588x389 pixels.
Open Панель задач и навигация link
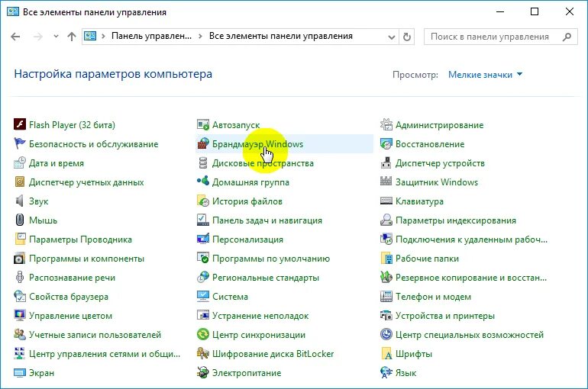coord(267,220)
